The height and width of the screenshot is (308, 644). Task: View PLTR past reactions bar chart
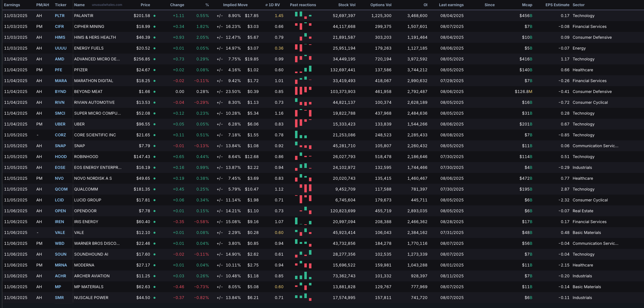[x=303, y=15]
